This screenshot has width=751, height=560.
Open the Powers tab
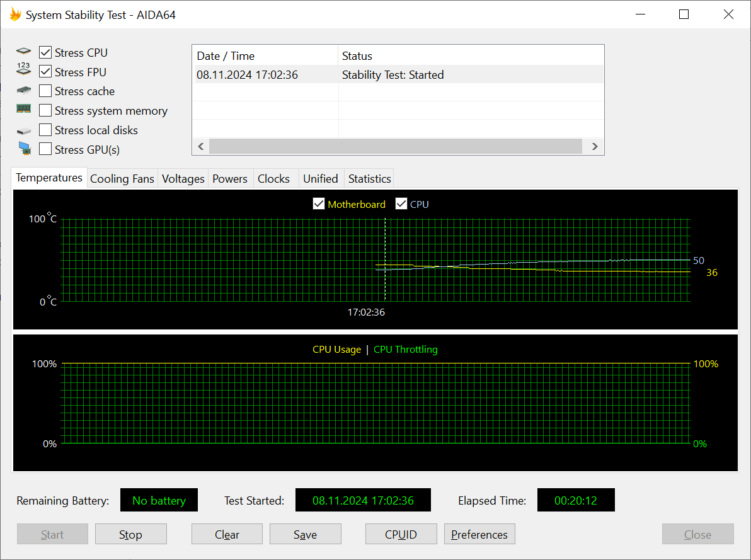230,179
